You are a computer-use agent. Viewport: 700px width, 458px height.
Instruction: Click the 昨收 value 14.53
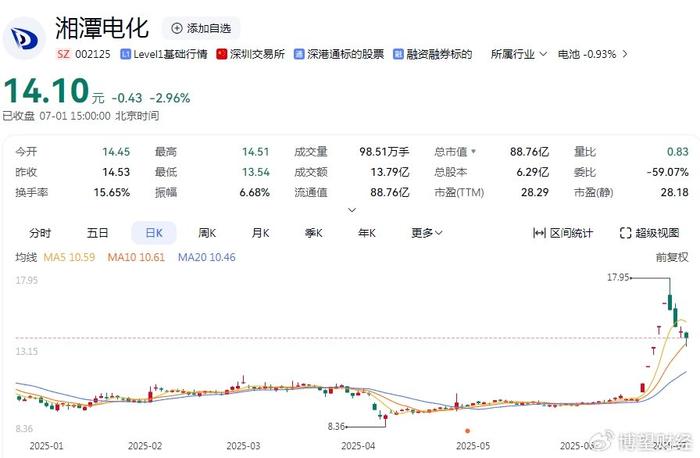(x=116, y=172)
